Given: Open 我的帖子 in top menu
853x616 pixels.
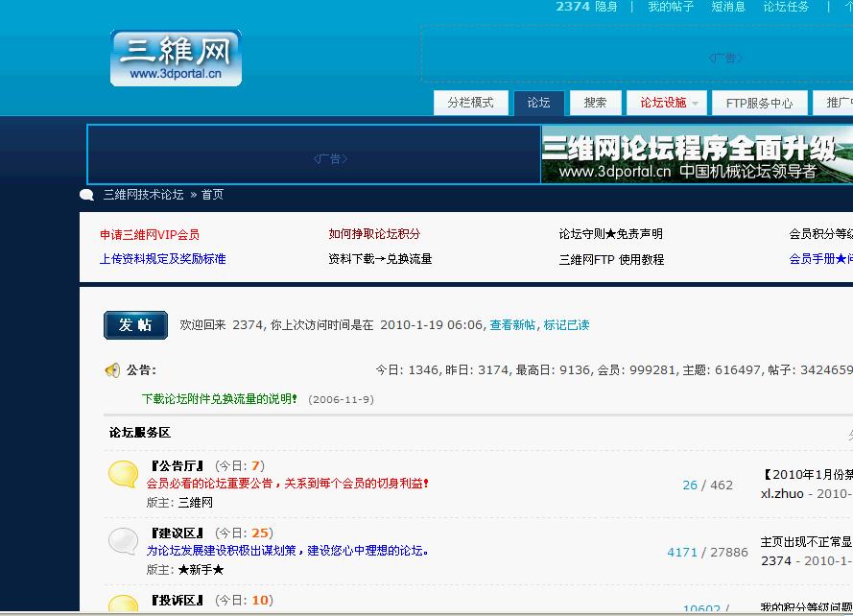Looking at the screenshot, I should click(x=670, y=7).
